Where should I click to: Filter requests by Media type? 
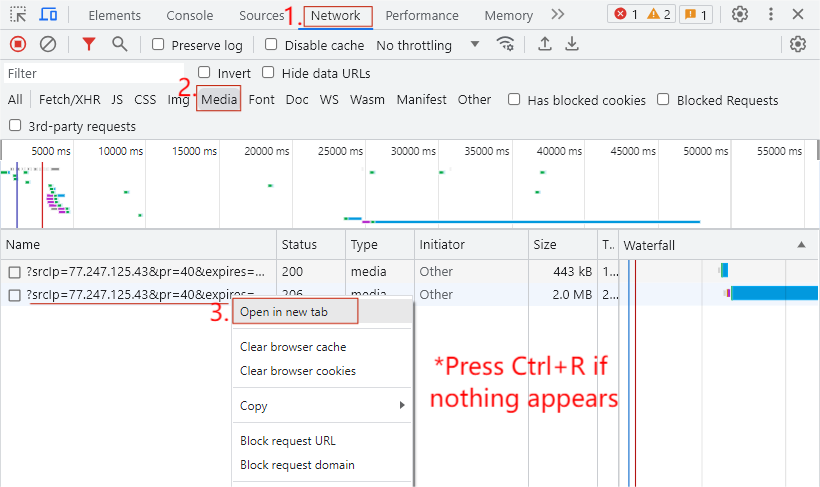click(219, 100)
